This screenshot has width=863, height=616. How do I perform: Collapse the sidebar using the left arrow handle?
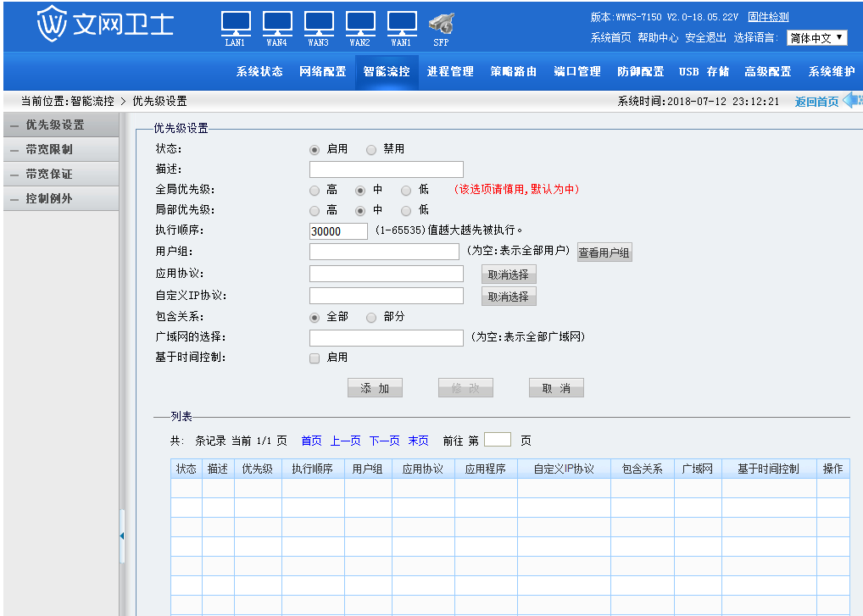tap(121, 536)
